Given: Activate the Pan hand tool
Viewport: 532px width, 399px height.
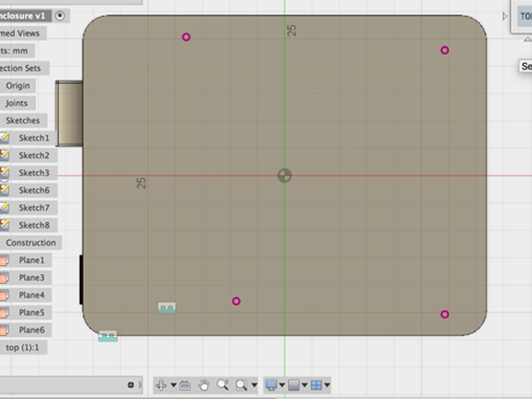Looking at the screenshot, I should pyautogui.click(x=204, y=385).
